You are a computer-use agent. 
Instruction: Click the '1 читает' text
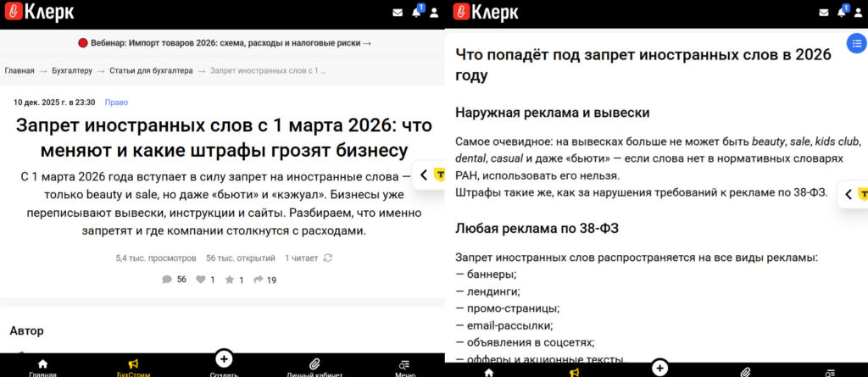tap(302, 258)
